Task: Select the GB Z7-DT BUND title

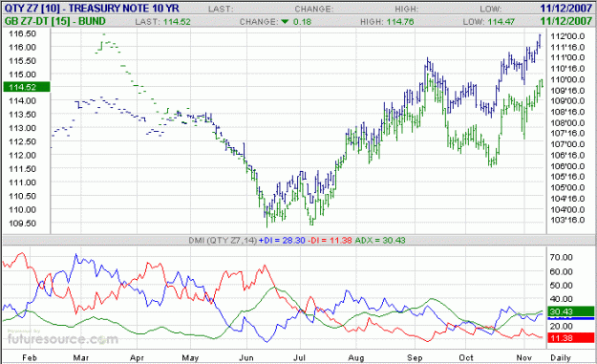Action: 54,21
